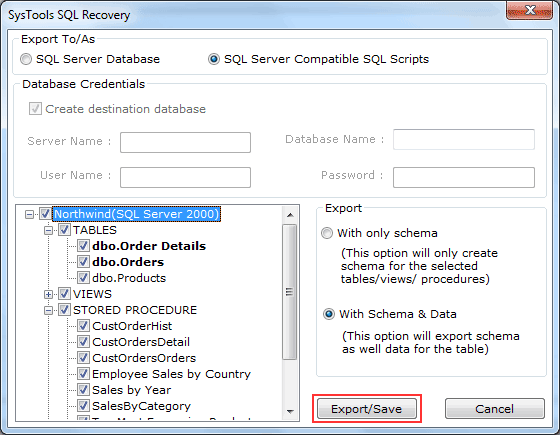Collapse the TABLES tree branch

click(49, 230)
